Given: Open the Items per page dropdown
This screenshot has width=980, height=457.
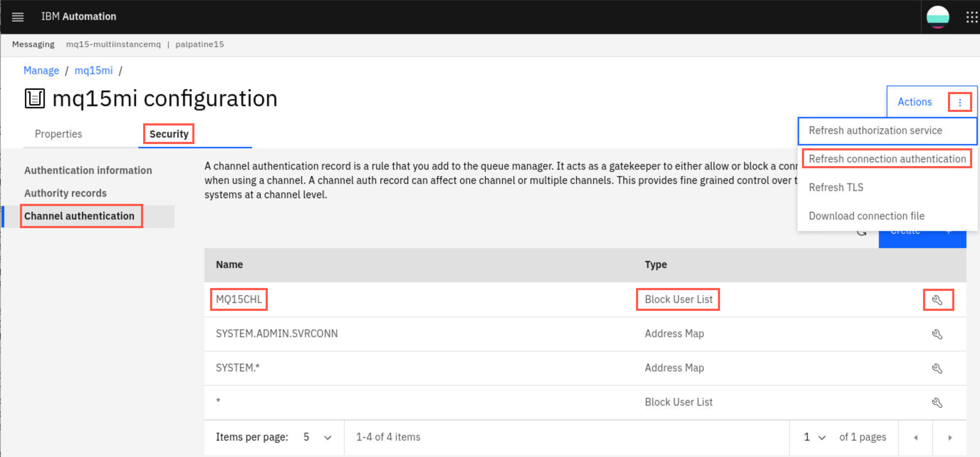Looking at the screenshot, I should click(x=317, y=437).
